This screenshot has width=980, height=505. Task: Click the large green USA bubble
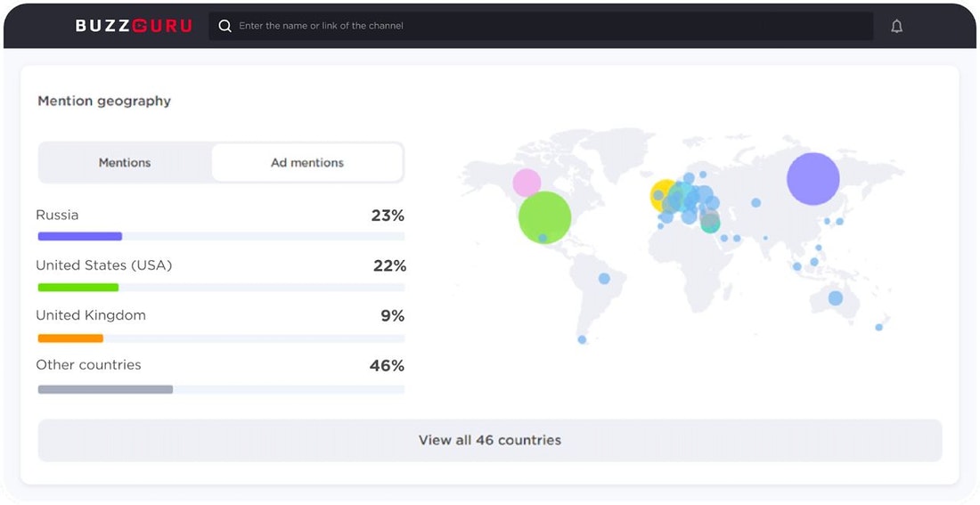pos(544,217)
